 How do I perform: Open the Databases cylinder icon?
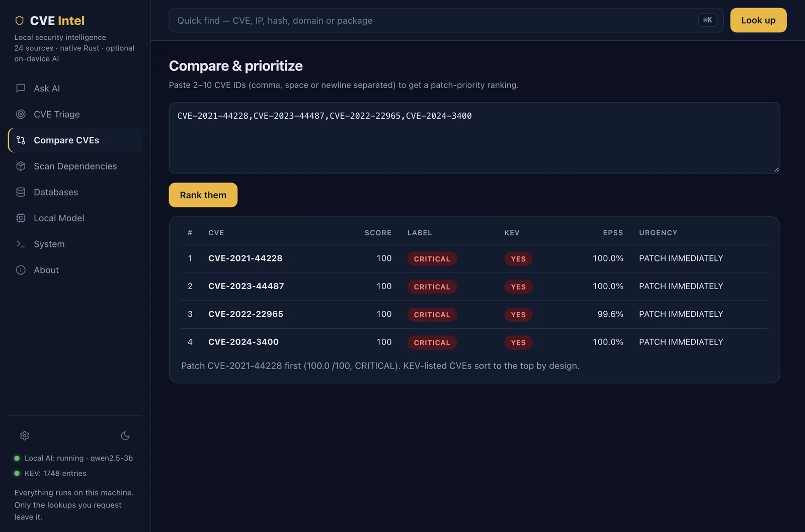pyautogui.click(x=21, y=192)
